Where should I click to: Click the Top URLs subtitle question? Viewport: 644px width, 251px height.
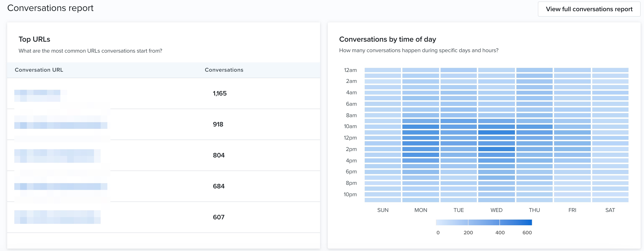[x=90, y=51]
